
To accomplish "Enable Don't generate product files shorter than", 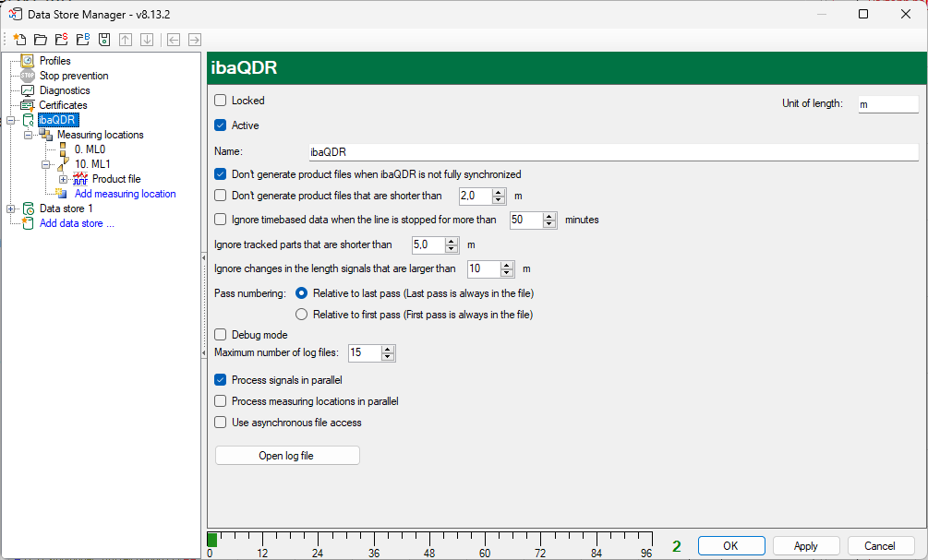I will [x=220, y=196].
